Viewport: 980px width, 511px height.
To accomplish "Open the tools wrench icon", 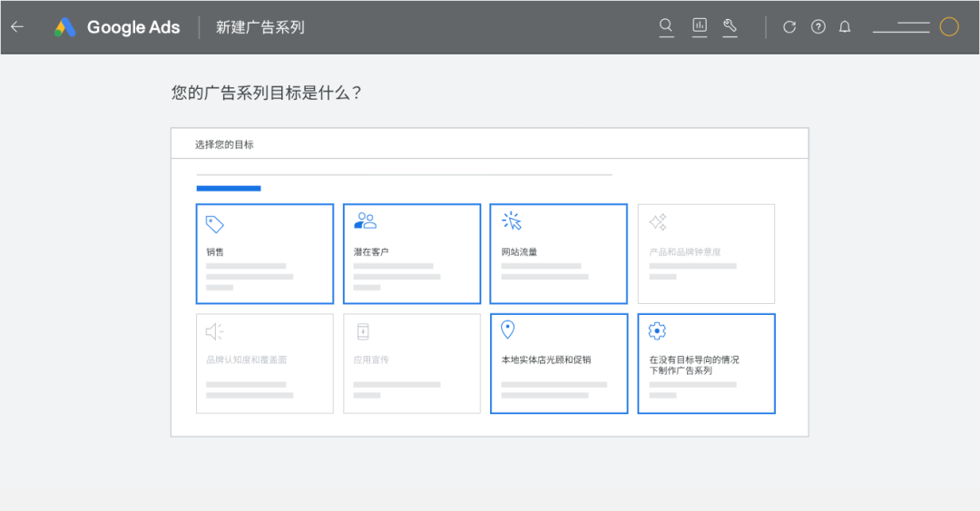I will [x=730, y=26].
